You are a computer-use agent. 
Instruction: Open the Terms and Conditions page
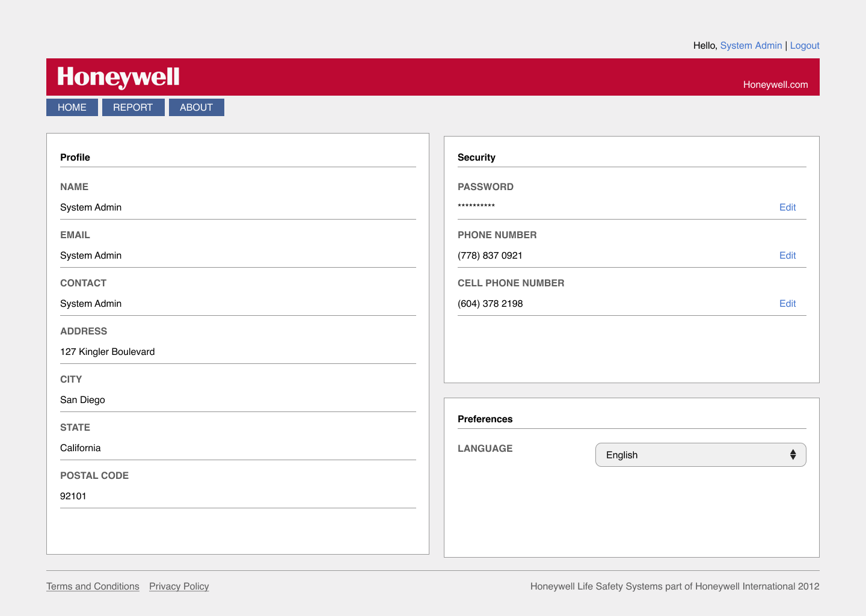[x=93, y=586]
